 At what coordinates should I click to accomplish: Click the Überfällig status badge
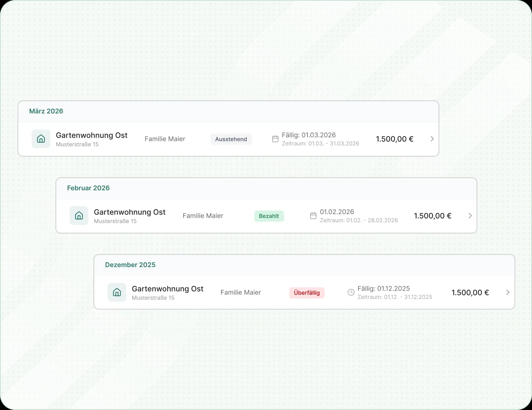tap(307, 293)
